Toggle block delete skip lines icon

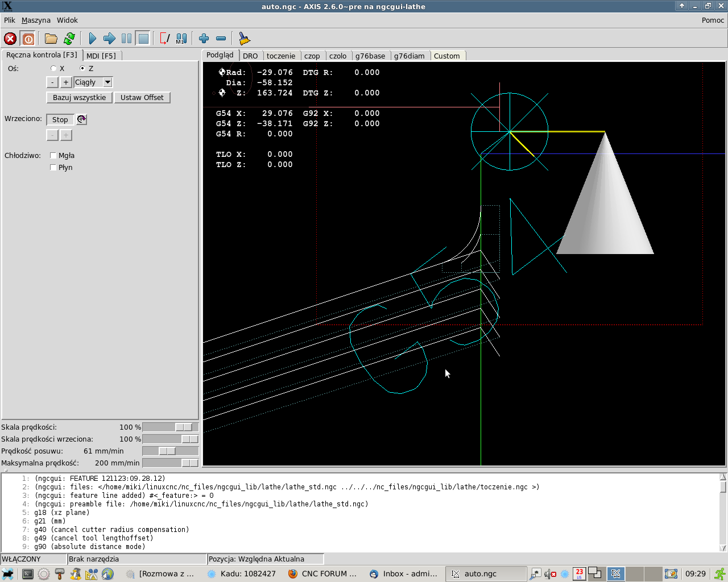point(164,39)
